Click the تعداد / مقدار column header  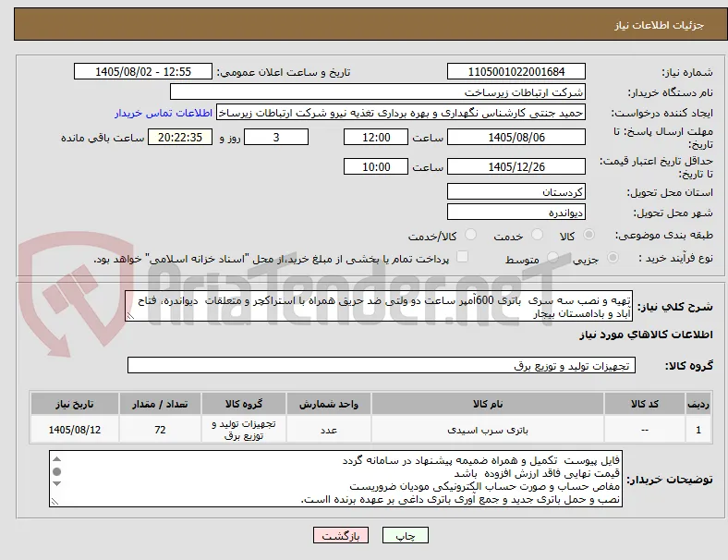click(160, 404)
